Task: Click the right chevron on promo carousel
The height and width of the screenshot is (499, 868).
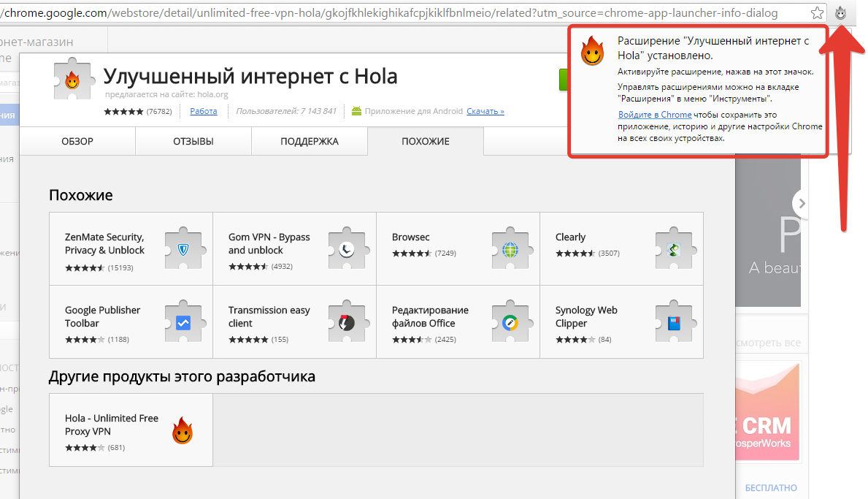Action: coord(801,203)
